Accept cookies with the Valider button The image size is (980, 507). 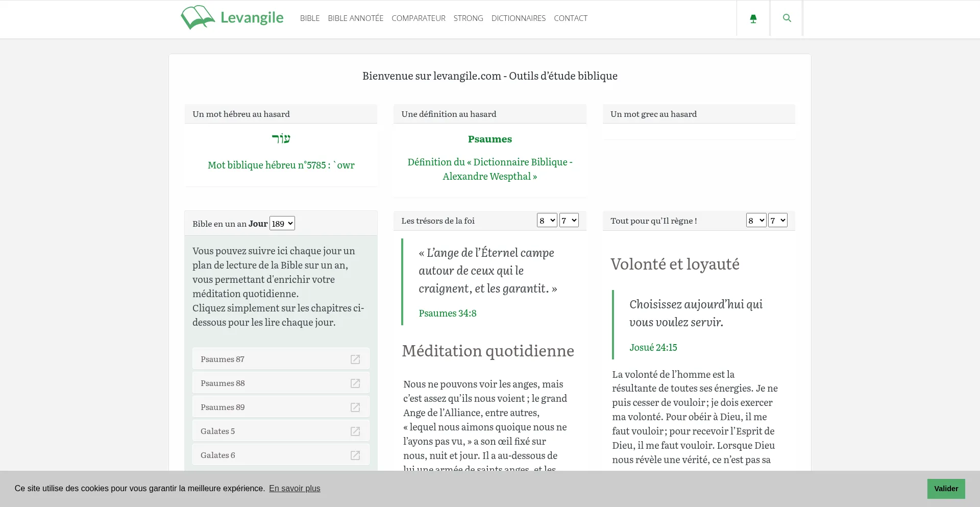(x=946, y=489)
